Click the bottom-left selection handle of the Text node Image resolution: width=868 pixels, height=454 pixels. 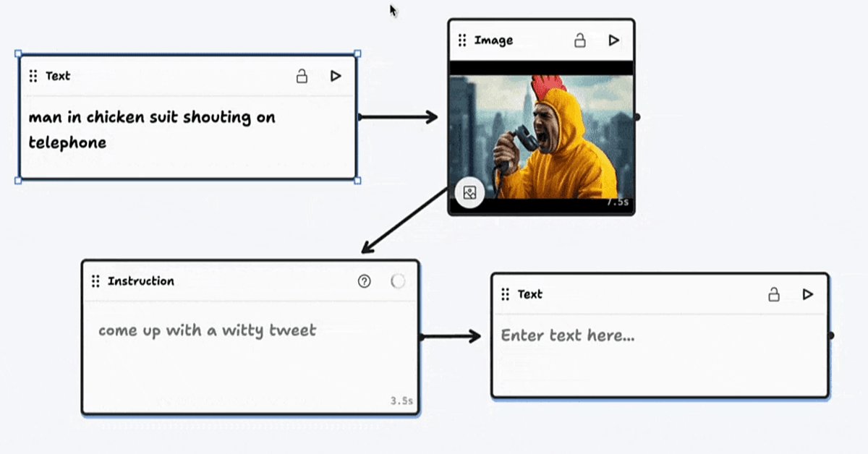tap(18, 180)
